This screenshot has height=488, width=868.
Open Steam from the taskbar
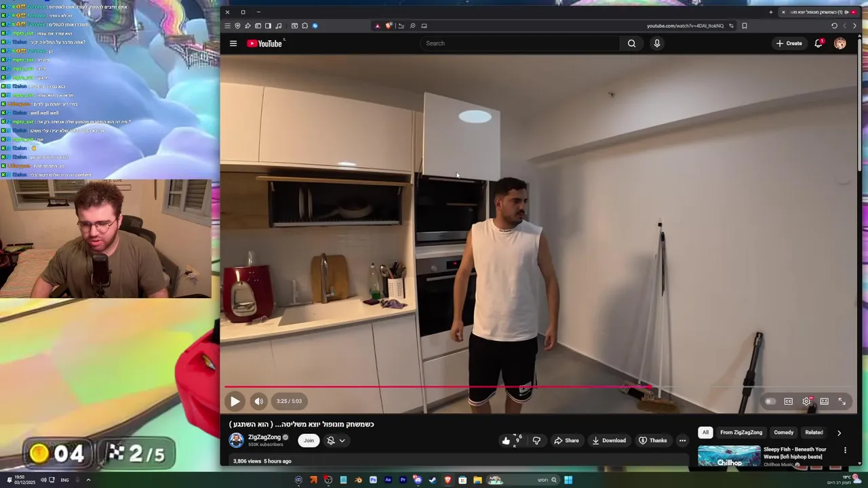point(433,480)
